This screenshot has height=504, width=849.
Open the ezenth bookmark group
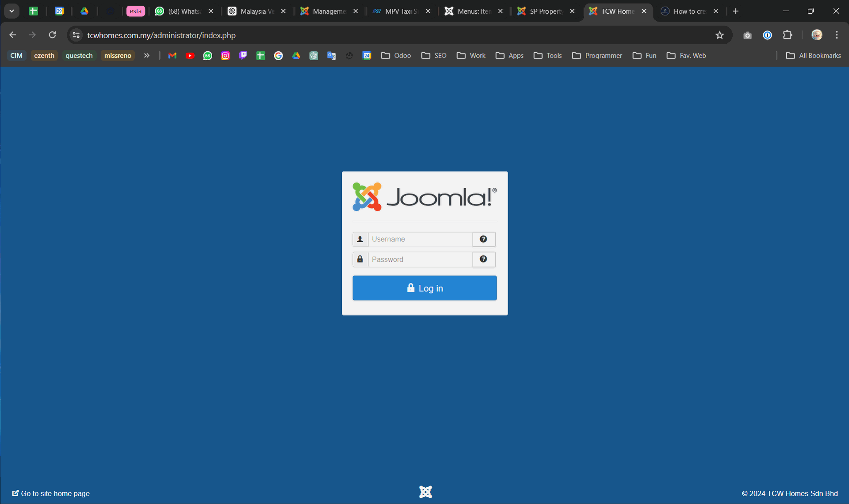point(44,55)
